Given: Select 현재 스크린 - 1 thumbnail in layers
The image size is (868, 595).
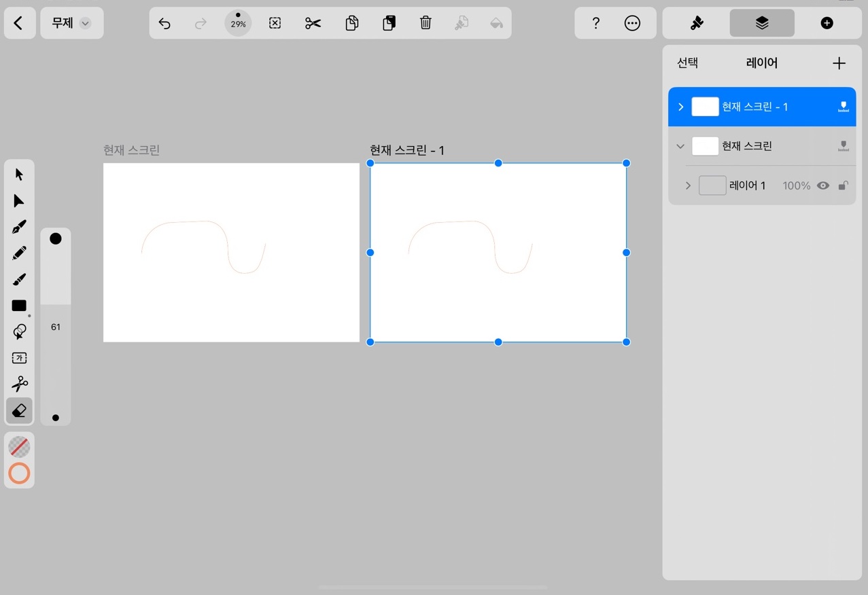Looking at the screenshot, I should (705, 107).
